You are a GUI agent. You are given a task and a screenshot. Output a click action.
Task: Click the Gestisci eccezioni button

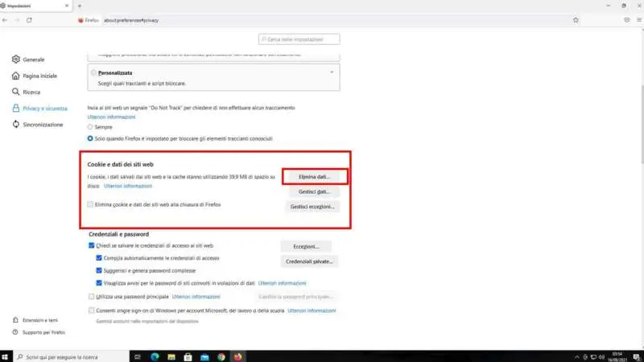click(312, 207)
